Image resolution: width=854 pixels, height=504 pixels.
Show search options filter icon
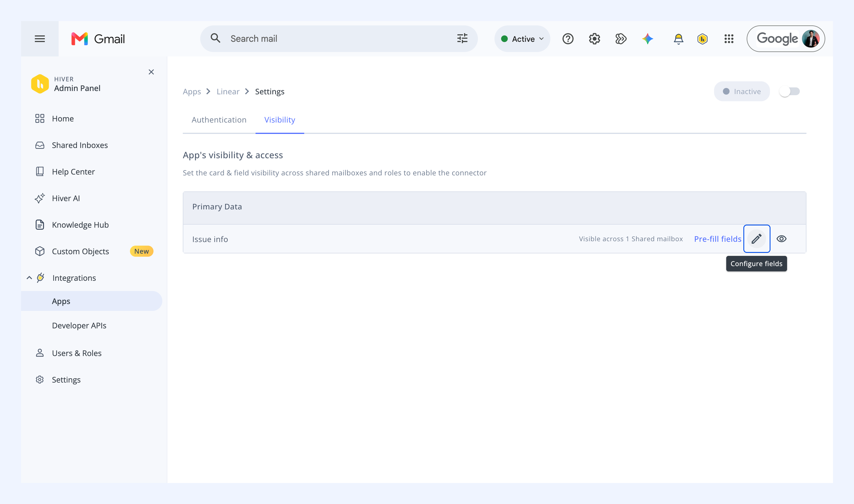point(462,38)
